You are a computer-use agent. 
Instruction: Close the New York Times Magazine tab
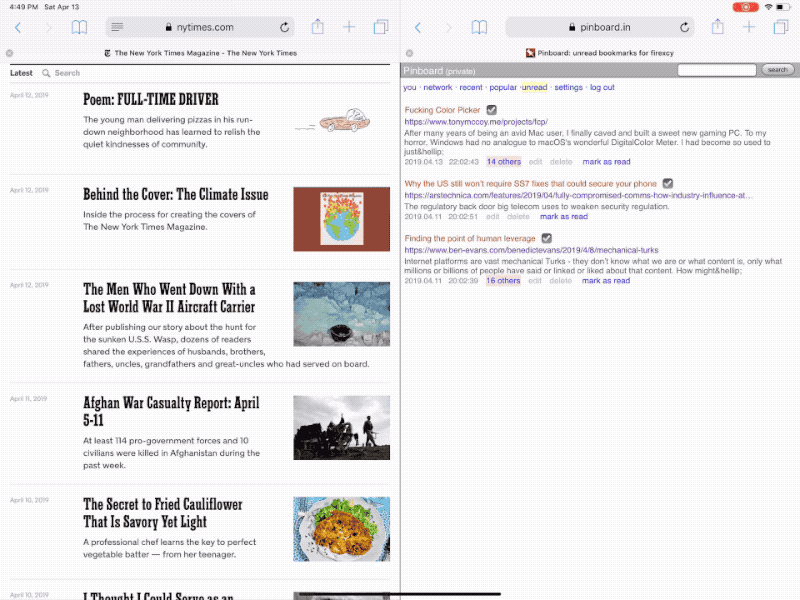click(9, 53)
